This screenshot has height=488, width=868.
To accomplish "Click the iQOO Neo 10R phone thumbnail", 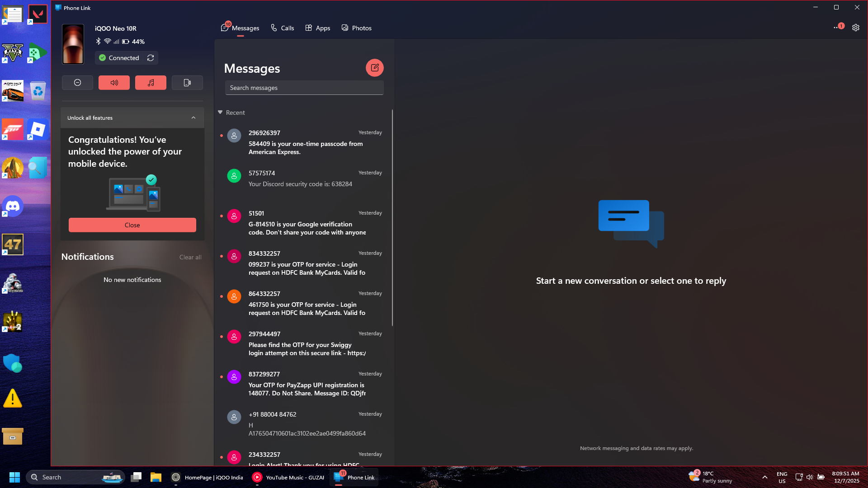I will point(73,44).
